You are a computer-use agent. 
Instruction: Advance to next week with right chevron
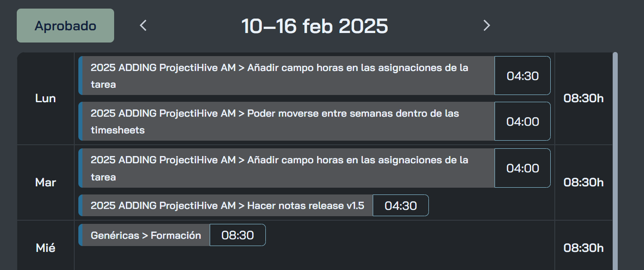coord(486,26)
